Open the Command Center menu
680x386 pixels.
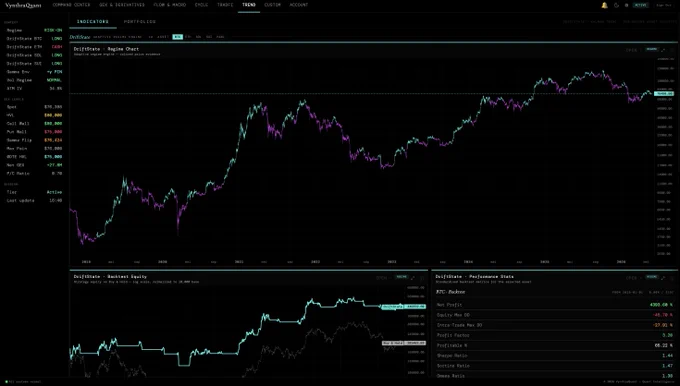[71, 5]
